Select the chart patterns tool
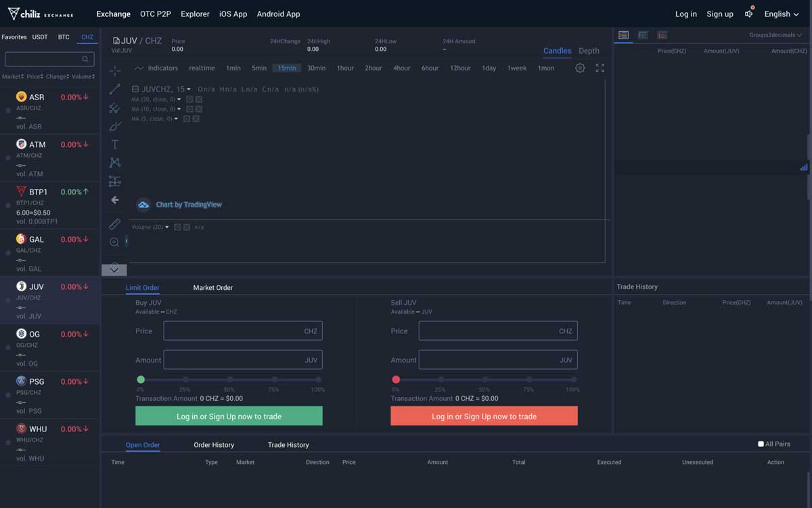This screenshot has height=508, width=812. pyautogui.click(x=115, y=163)
